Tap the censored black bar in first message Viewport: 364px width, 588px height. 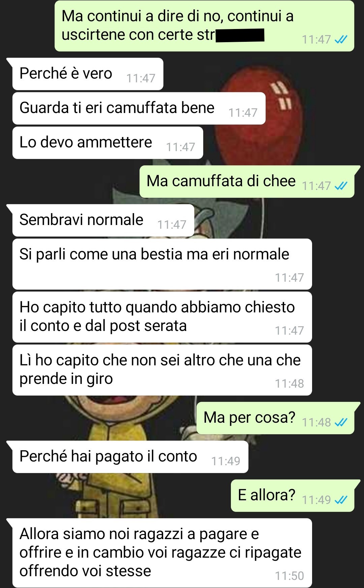pyautogui.click(x=240, y=35)
